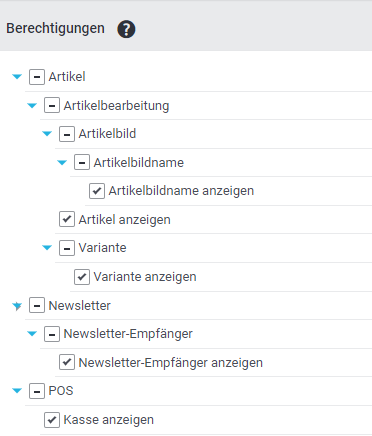
Task: Uncheck Artikelbildname anzeigen checkbox
Action: click(97, 191)
